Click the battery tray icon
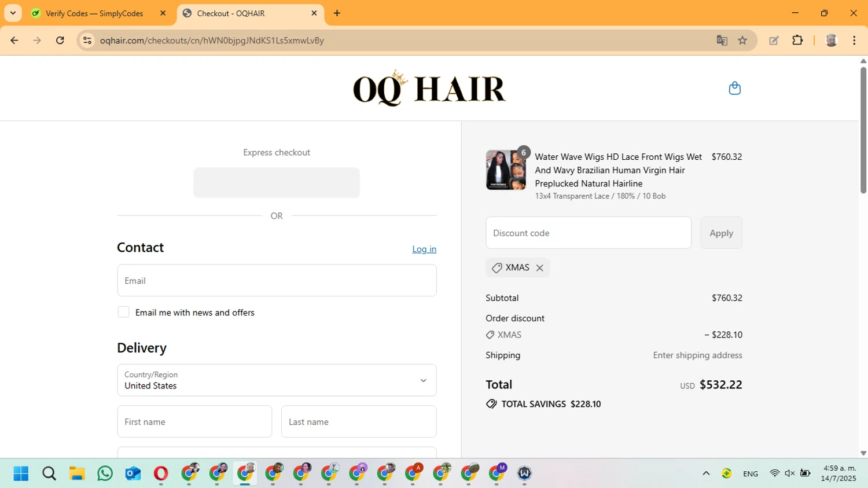The width and height of the screenshot is (868, 488). pos(805,474)
